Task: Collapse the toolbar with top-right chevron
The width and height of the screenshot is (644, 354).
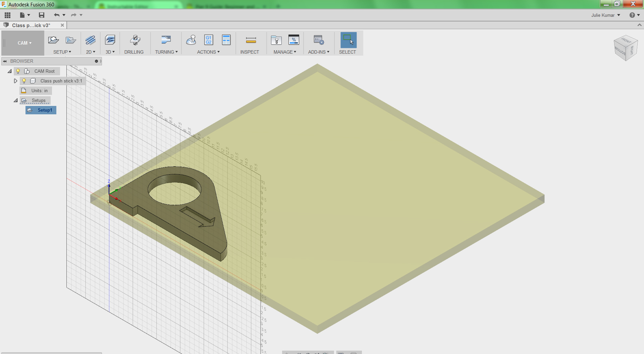Action: [639, 25]
